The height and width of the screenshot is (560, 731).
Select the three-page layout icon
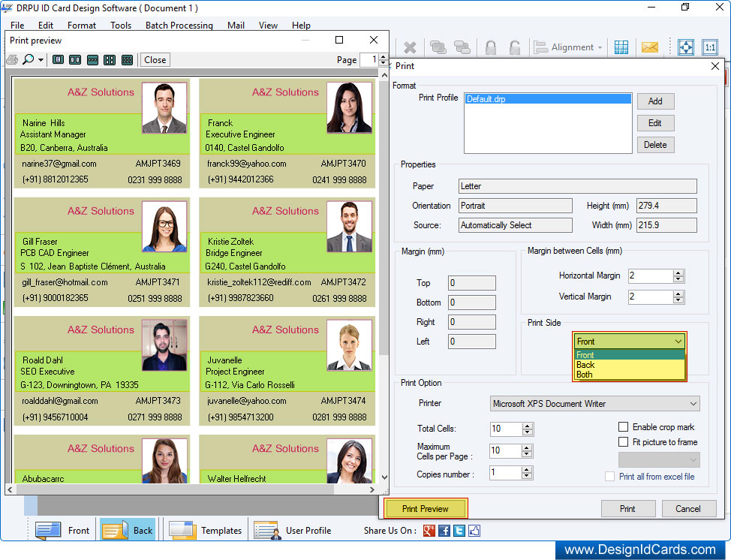(92, 60)
